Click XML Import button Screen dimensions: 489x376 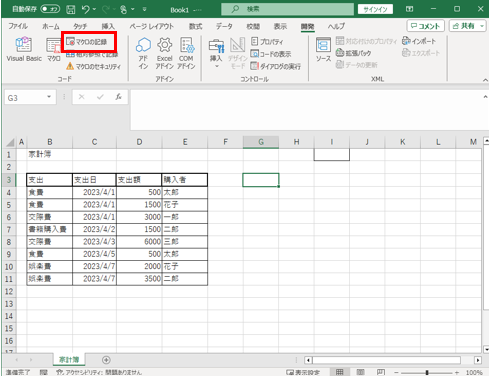419,41
